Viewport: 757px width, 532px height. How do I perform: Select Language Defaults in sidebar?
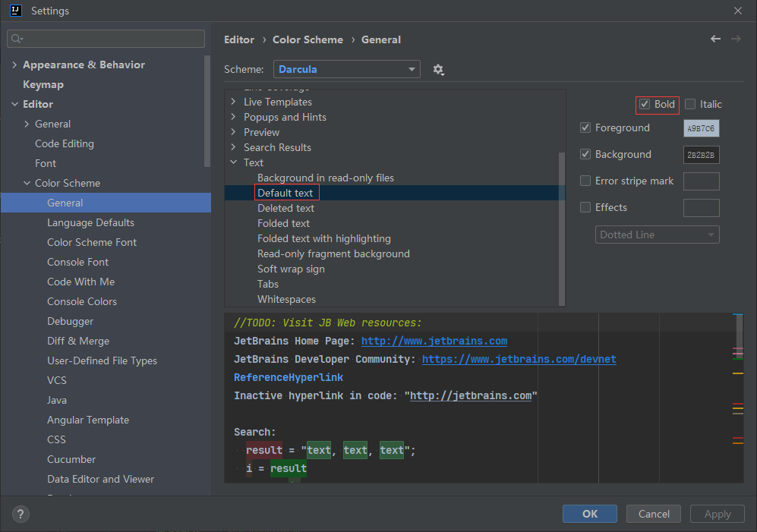[90, 222]
